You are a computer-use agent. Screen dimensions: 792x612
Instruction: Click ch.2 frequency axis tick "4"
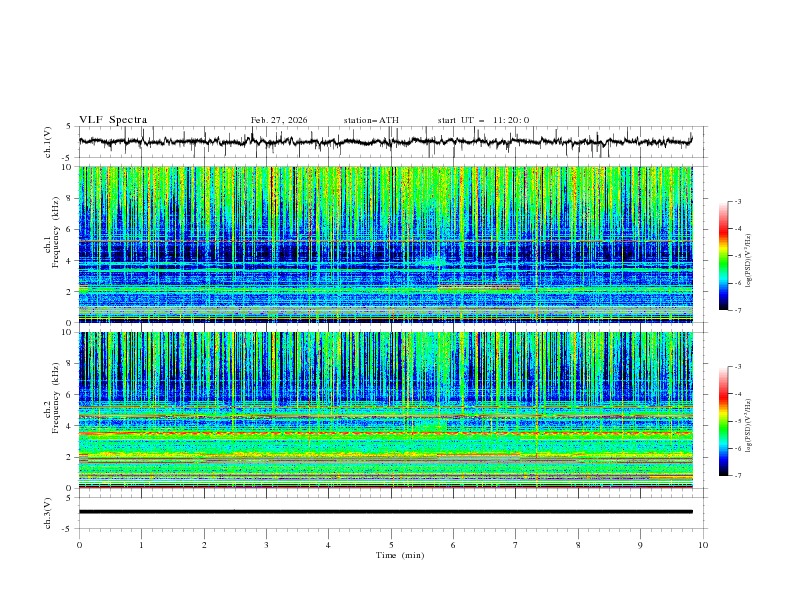70,426
